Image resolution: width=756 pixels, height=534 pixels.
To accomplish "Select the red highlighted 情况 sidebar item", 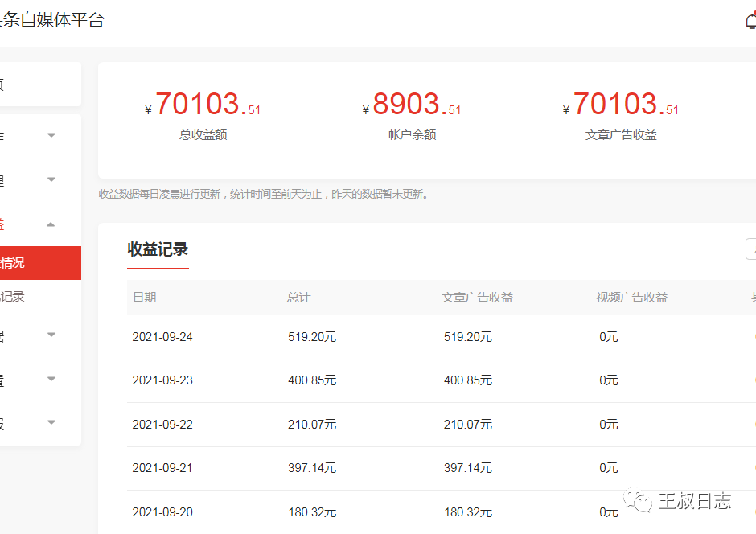I will point(40,263).
